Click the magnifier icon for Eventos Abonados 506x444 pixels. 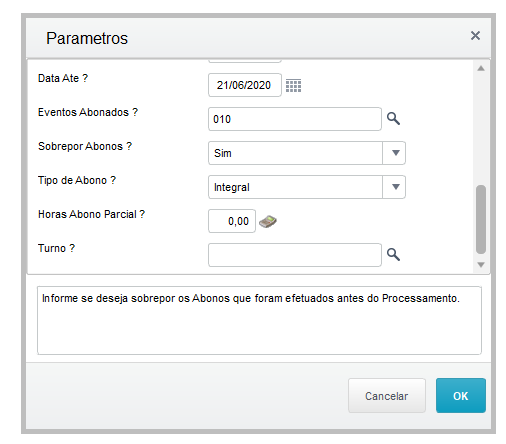pos(393,118)
